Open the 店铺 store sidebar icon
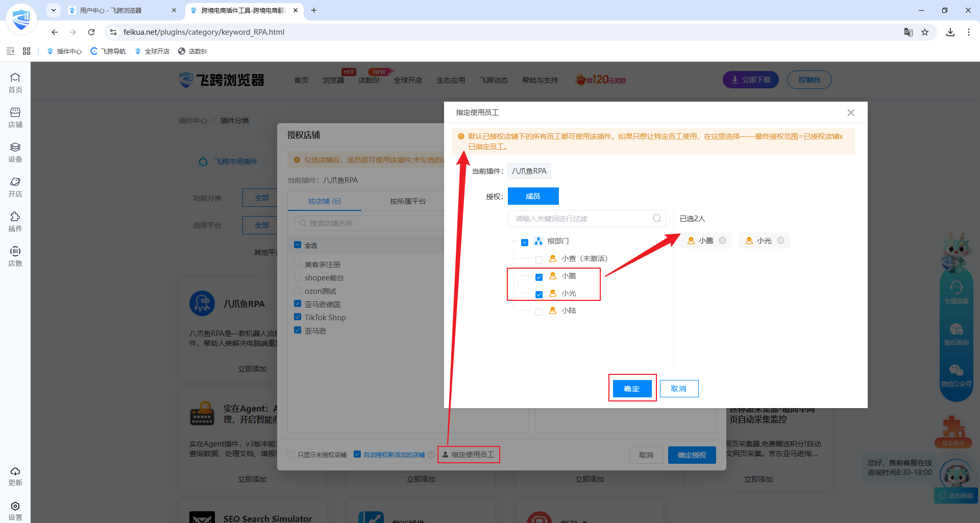Screen dimensions: 980x523 pos(15,117)
